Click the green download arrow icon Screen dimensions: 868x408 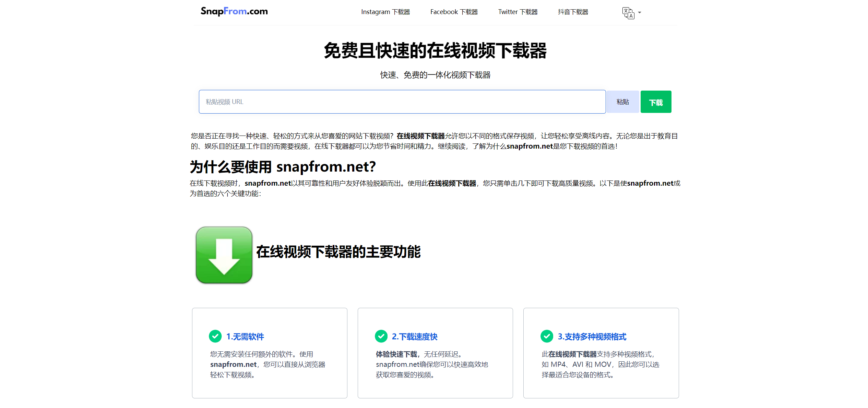[x=224, y=255]
